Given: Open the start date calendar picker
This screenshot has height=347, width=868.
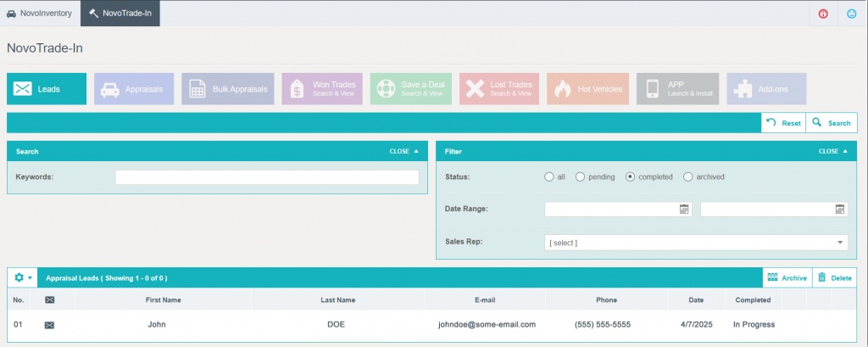Looking at the screenshot, I should (684, 210).
